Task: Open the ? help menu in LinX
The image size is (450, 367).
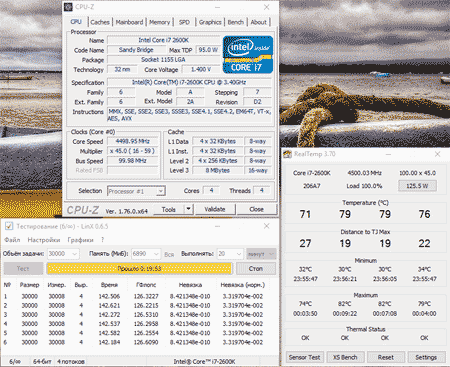Action: tap(102, 240)
